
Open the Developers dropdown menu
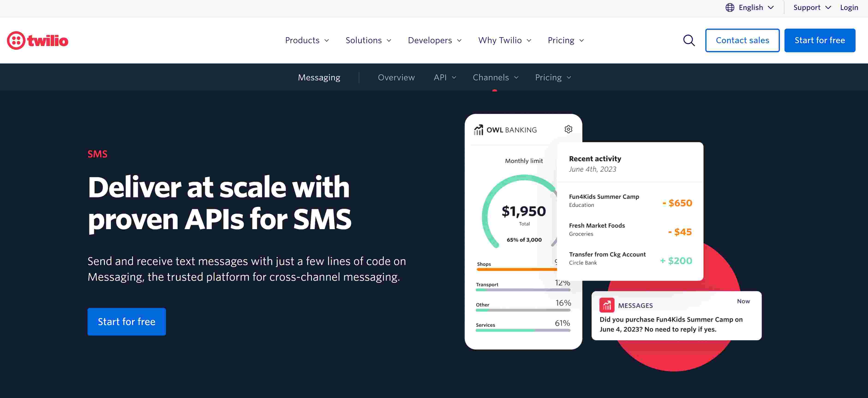(435, 40)
